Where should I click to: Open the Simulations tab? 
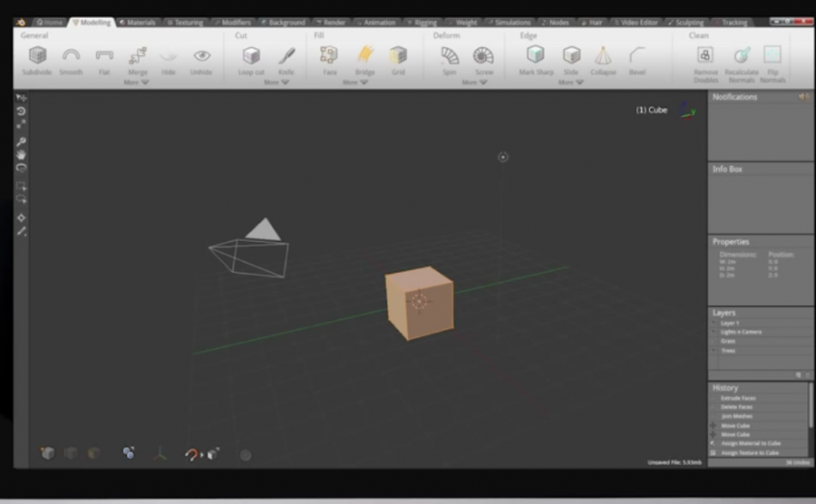pyautogui.click(x=510, y=23)
